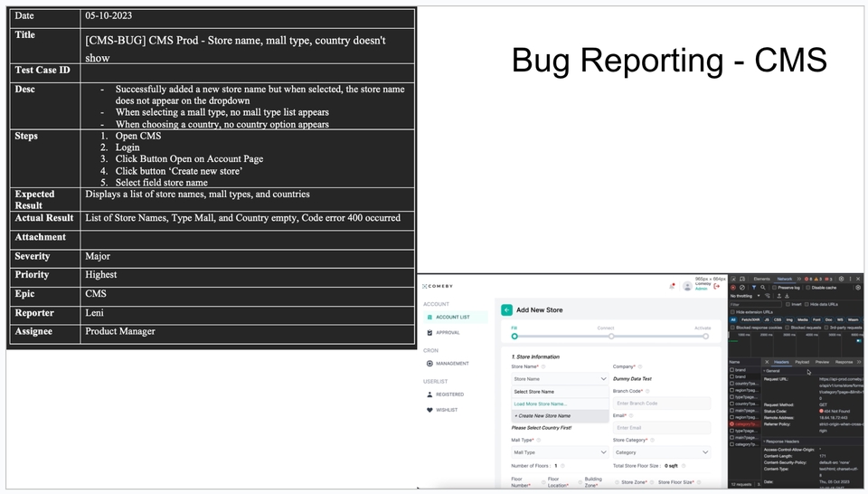Click the info icon next to Mall Type label
This screenshot has width=868, height=494.
539,441
